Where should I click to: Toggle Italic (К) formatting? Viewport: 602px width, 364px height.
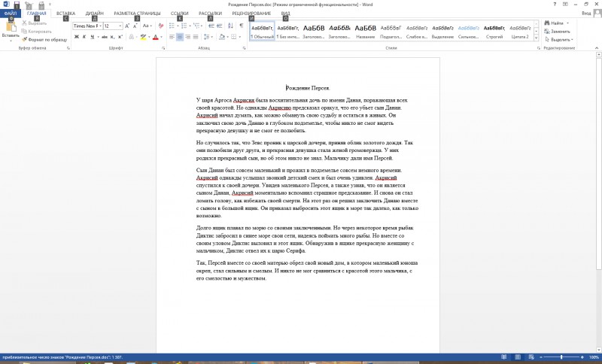(84, 37)
